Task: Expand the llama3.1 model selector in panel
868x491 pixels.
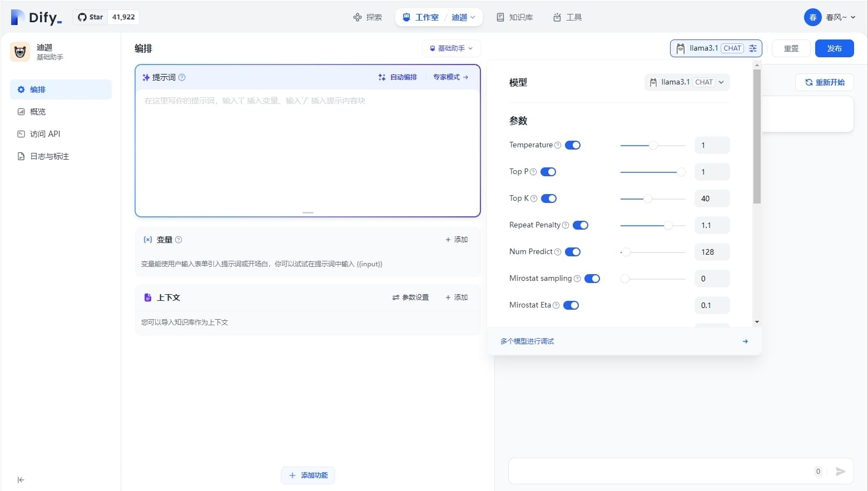Action: point(687,82)
